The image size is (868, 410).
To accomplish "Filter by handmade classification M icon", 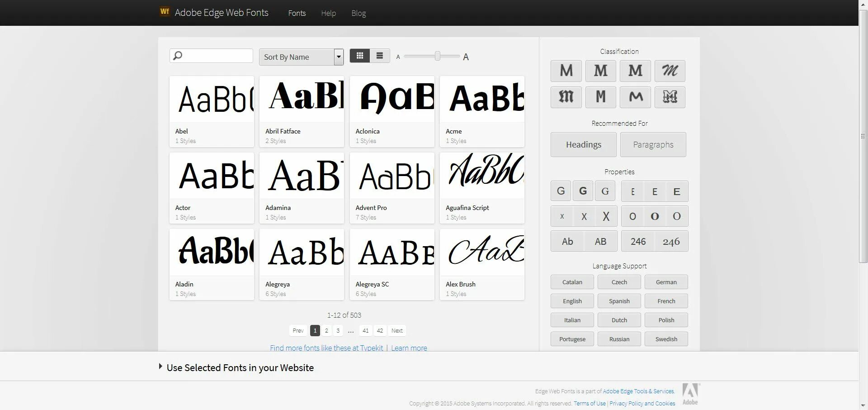I will [635, 97].
